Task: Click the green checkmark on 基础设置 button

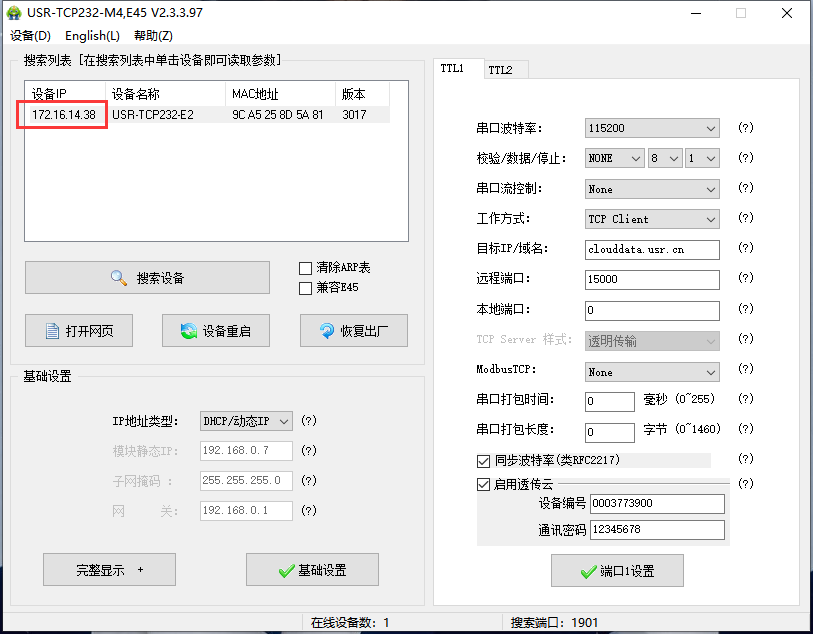Action: coord(287,570)
